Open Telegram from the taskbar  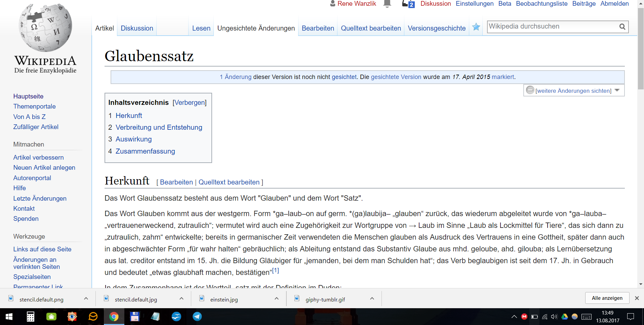197,317
